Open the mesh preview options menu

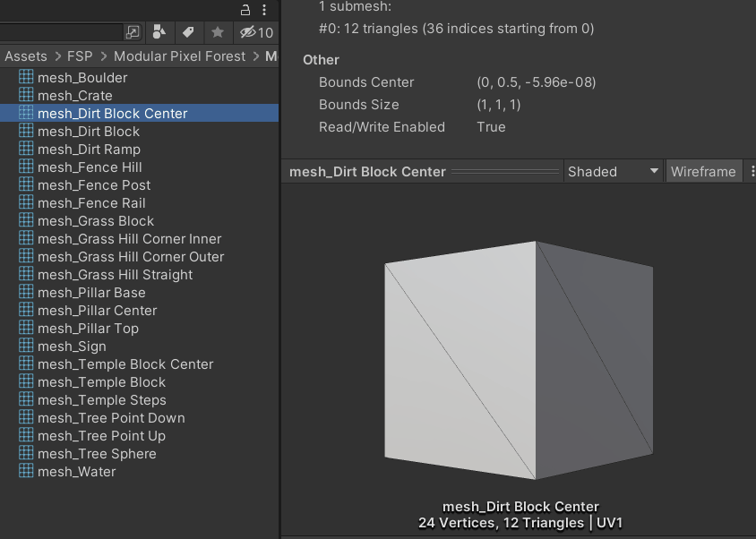(x=752, y=172)
